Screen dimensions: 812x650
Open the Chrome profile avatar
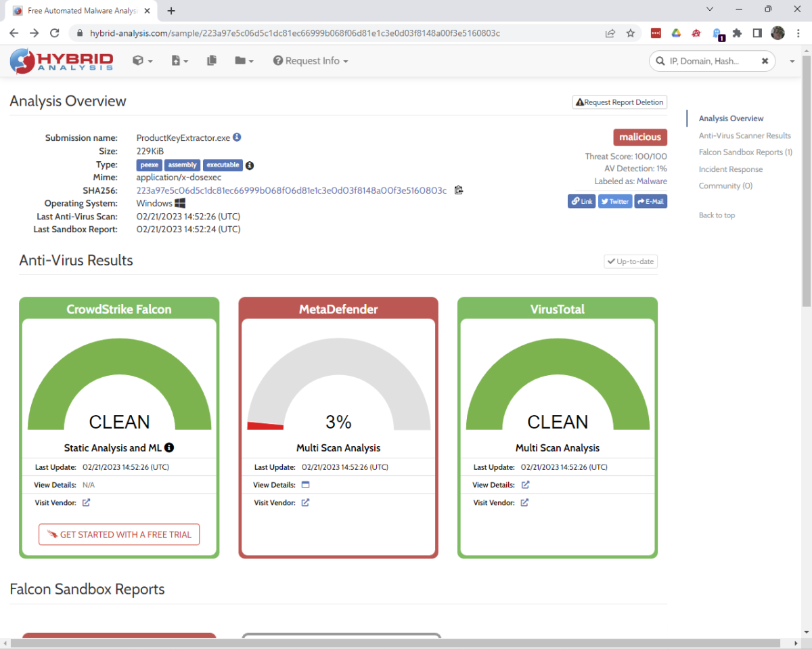point(777,32)
